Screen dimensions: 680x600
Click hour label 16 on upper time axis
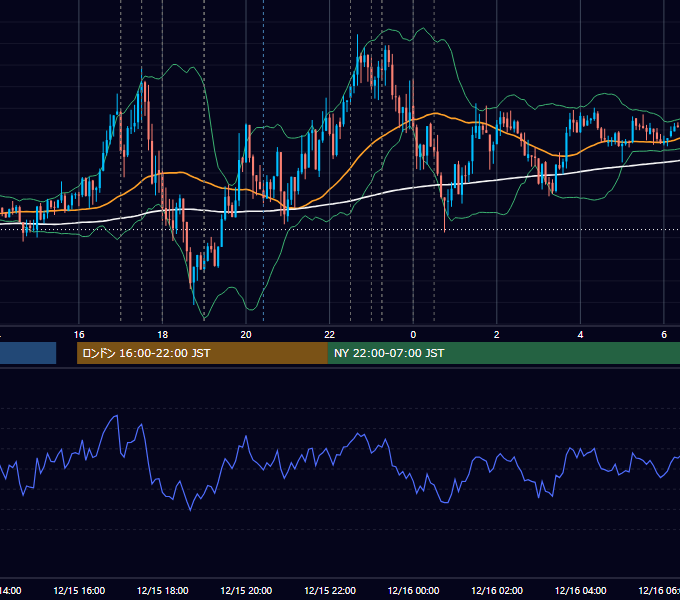coord(79,335)
